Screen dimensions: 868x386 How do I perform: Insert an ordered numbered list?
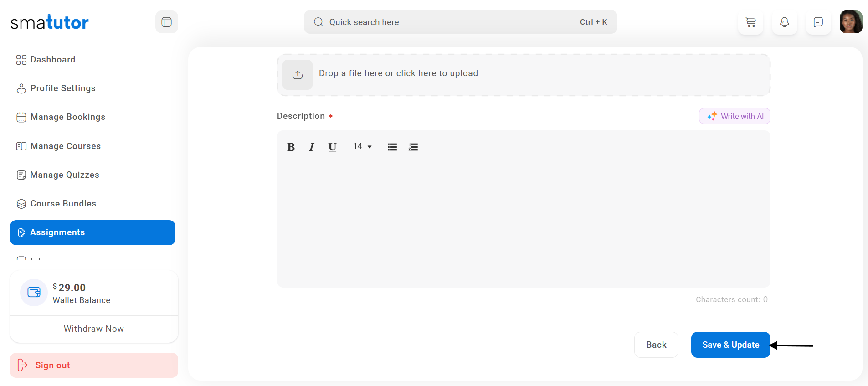coord(413,147)
